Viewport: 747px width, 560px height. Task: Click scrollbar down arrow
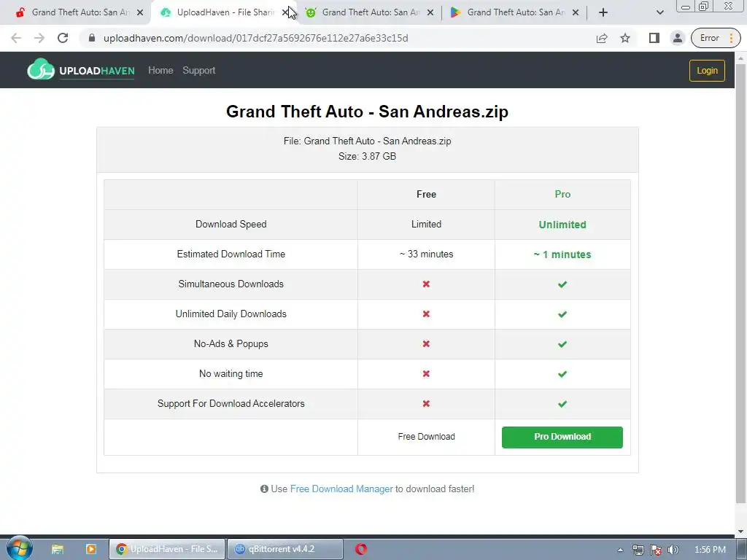pos(740,532)
